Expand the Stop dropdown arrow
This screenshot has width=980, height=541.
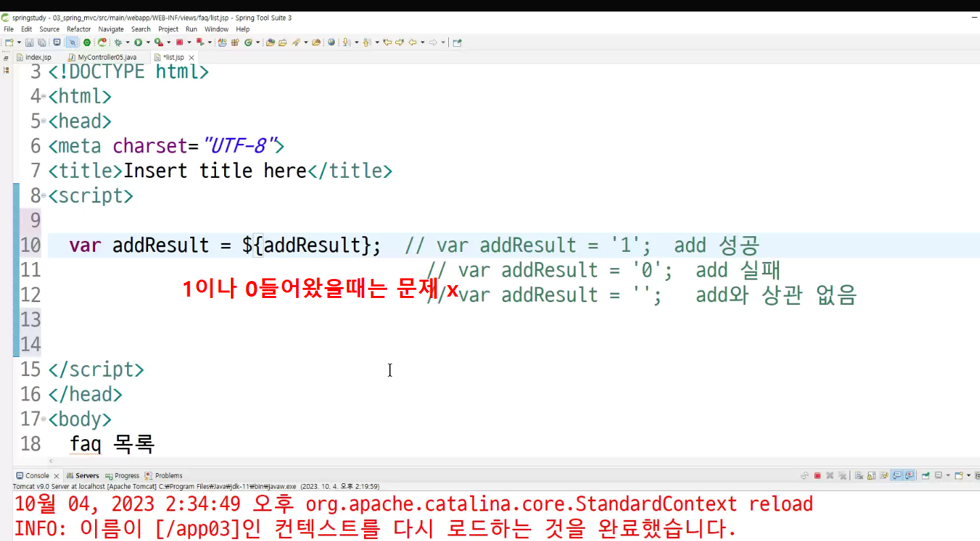189,42
